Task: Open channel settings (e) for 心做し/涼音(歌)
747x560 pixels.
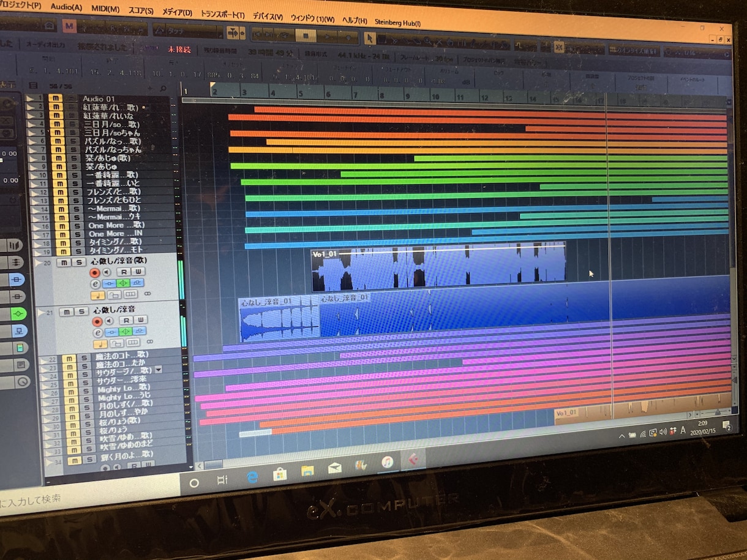Action: tap(96, 283)
